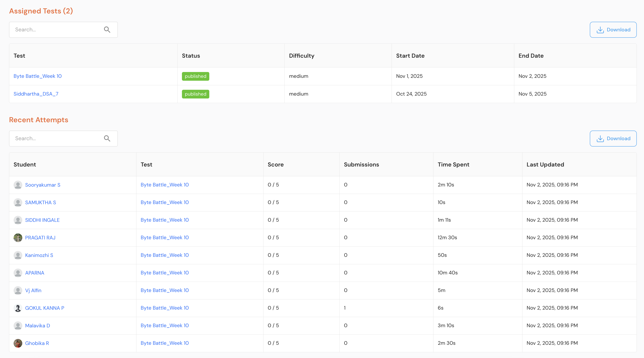Click GOKUL KANNA P's profile avatar
The height and width of the screenshot is (358, 644).
click(x=18, y=308)
